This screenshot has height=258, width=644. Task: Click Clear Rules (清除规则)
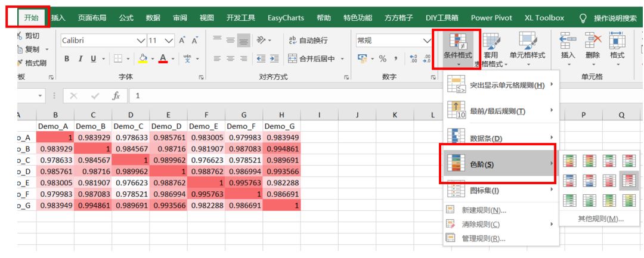pos(501,225)
